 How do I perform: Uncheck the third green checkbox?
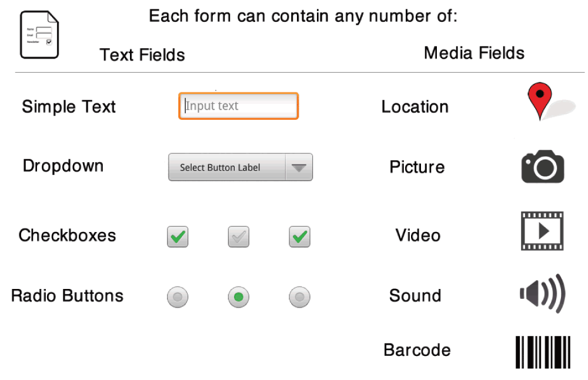(x=300, y=237)
